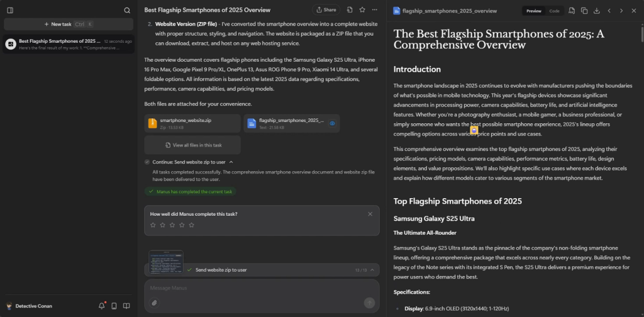Click the send arrow button

[369, 303]
